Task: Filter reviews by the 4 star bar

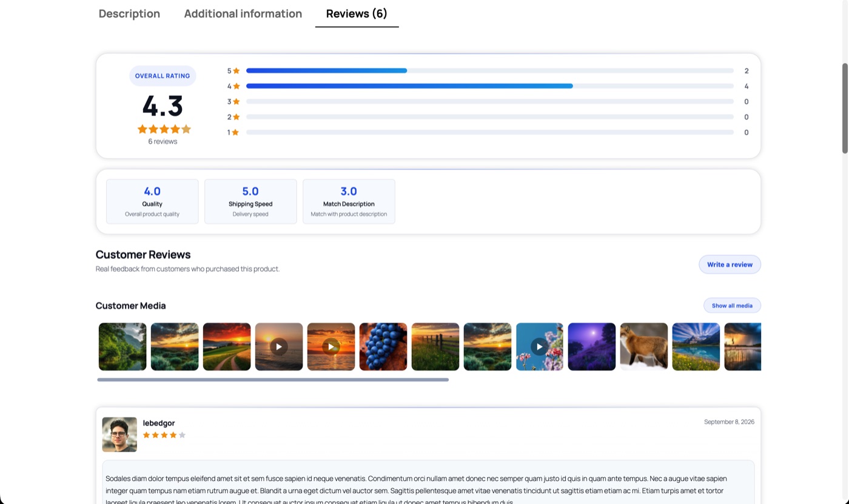Action: 490,86
